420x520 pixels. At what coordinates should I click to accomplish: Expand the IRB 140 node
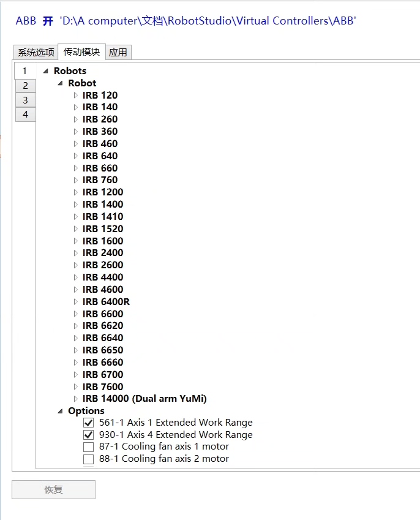(75, 107)
